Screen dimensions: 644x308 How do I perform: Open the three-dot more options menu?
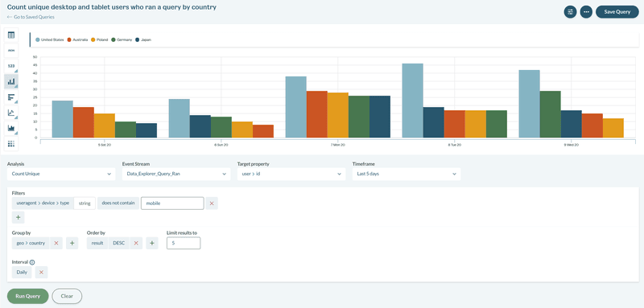[586, 12]
